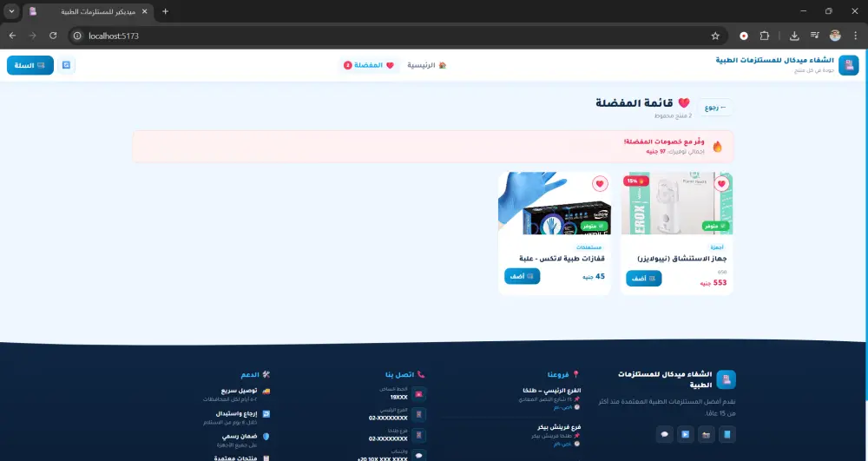868x461 pixels.
Task: Click أضف button for قفازات طبية لاتكس
Action: click(x=522, y=276)
